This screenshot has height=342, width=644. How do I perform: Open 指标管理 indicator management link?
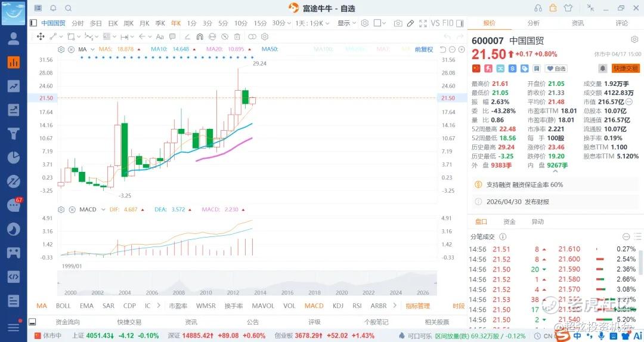tap(417, 306)
